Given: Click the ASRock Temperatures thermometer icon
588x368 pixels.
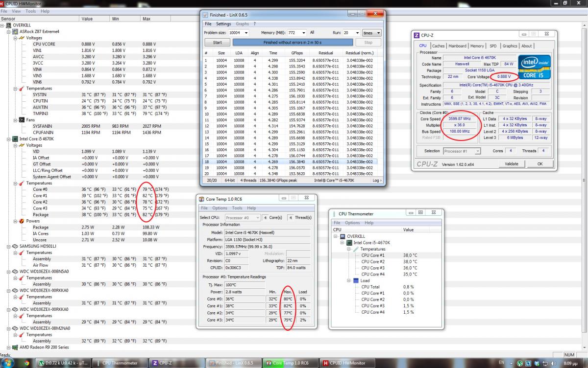Looking at the screenshot, I should pyautogui.click(x=21, y=89).
